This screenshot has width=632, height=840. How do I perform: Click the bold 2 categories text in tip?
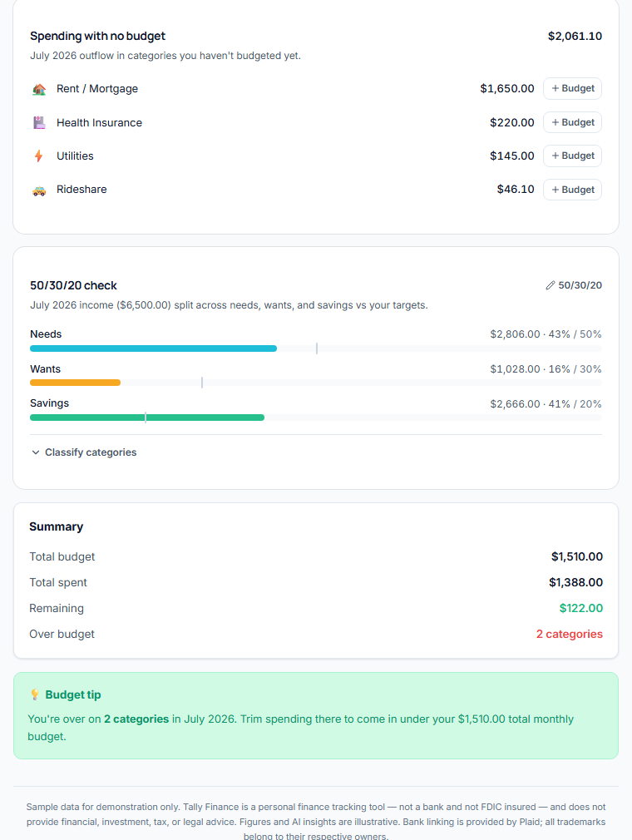(136, 719)
